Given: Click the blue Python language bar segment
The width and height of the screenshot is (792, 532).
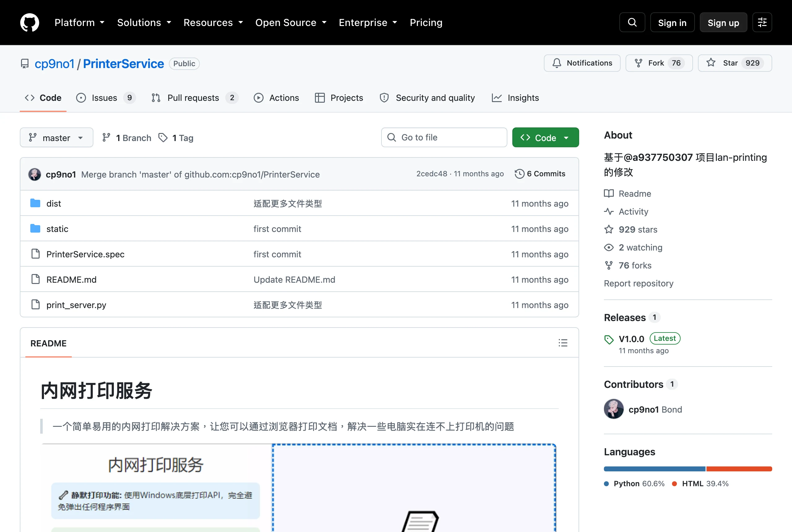Looking at the screenshot, I should click(x=655, y=469).
